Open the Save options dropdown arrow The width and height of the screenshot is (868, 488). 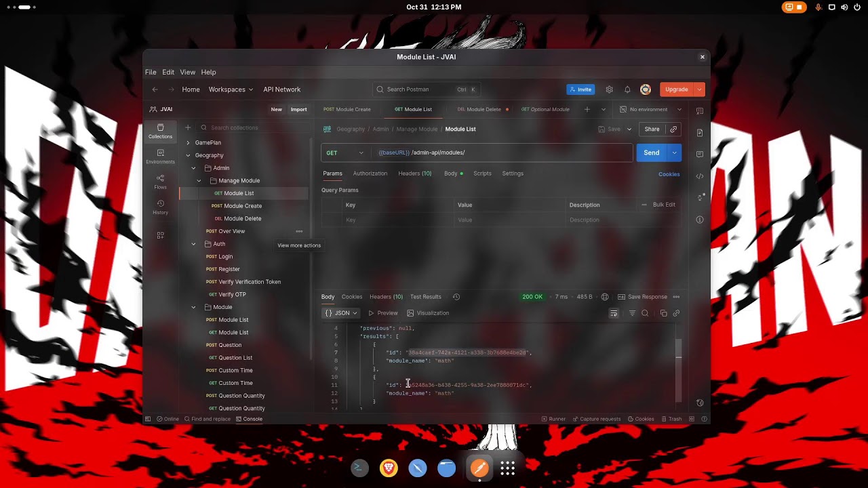point(629,129)
